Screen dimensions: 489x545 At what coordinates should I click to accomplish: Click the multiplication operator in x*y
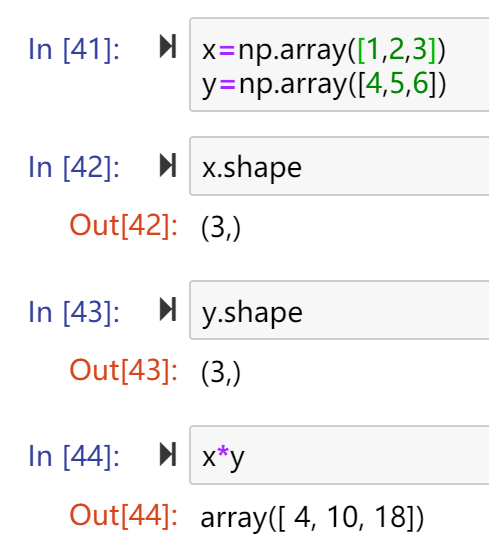tap(223, 453)
